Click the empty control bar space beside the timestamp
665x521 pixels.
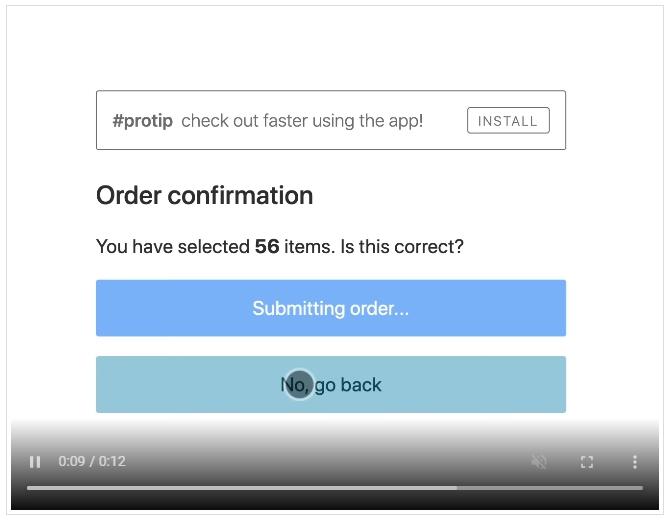tap(330, 462)
